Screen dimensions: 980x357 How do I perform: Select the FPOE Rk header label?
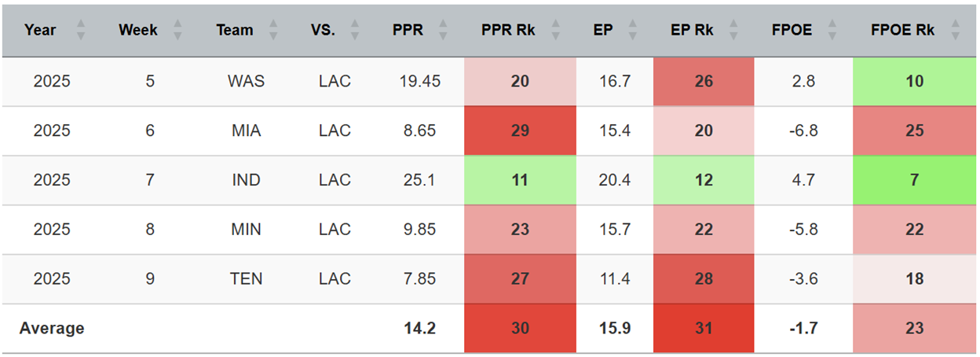click(902, 30)
